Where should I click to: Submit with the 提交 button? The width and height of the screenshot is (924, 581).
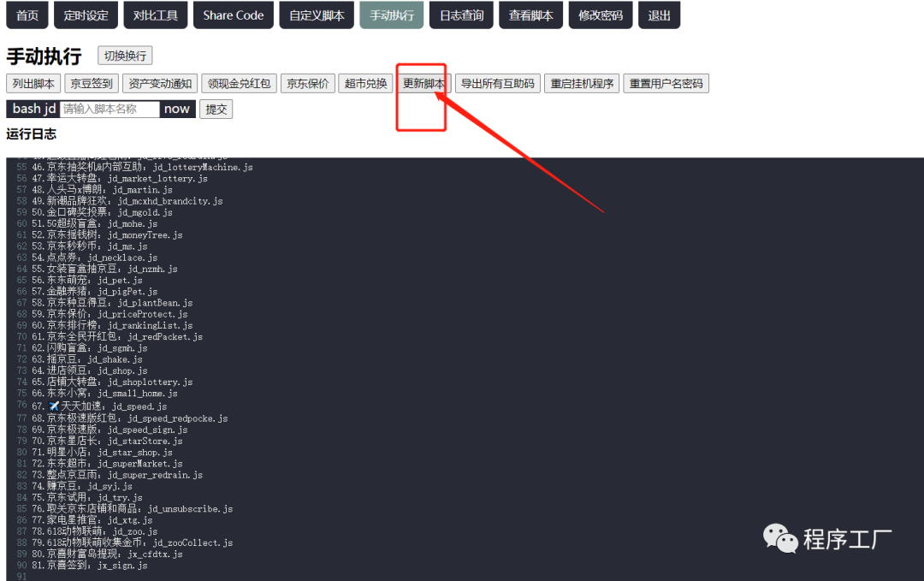pyautogui.click(x=216, y=109)
